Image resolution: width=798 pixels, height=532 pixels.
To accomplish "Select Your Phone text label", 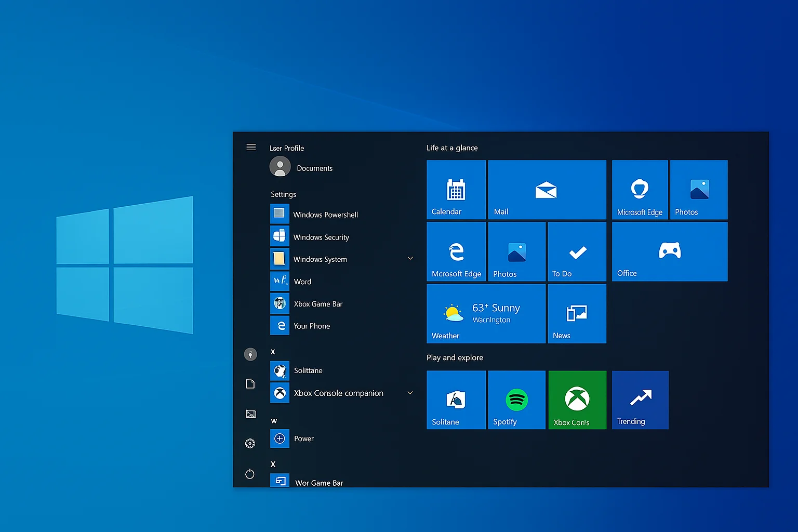I will [312, 326].
